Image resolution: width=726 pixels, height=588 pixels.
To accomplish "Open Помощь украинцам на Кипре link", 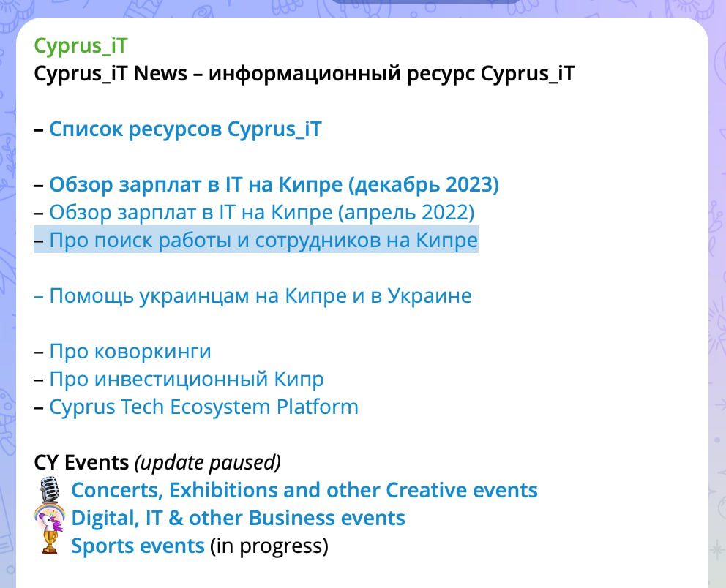I will tap(260, 295).
